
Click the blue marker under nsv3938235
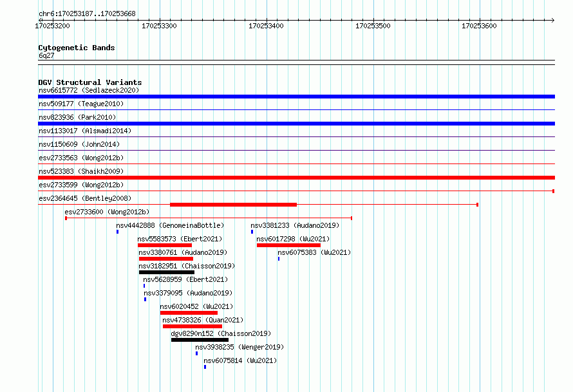[x=196, y=353]
